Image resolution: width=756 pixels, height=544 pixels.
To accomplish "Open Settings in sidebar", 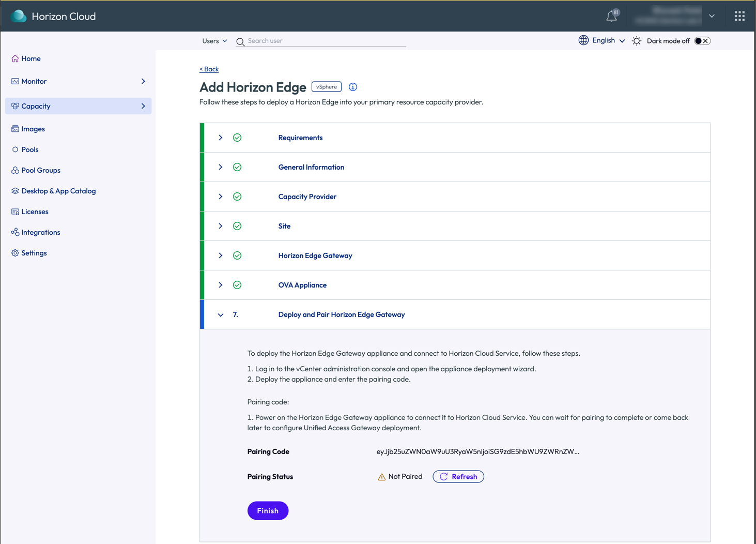I will (34, 253).
